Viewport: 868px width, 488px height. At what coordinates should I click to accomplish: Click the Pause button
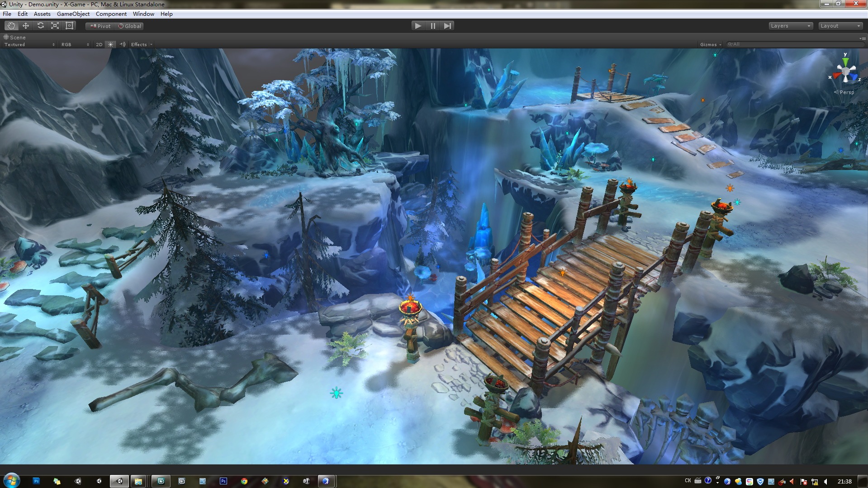click(433, 26)
